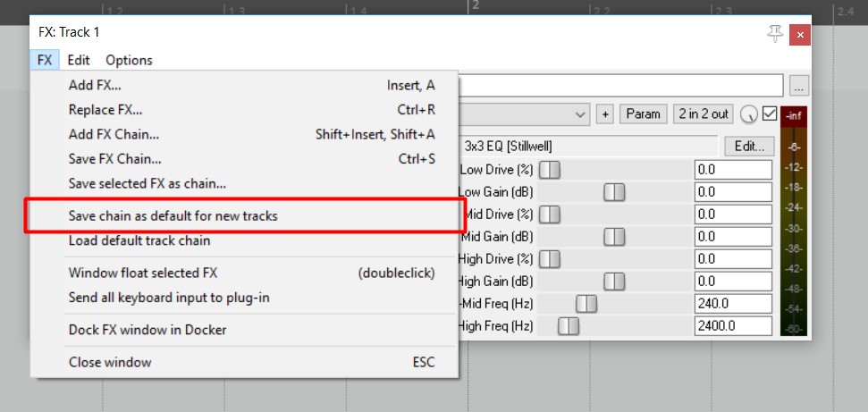868x412 pixels.
Task: Click the pin icon in title bar
Action: (775, 32)
